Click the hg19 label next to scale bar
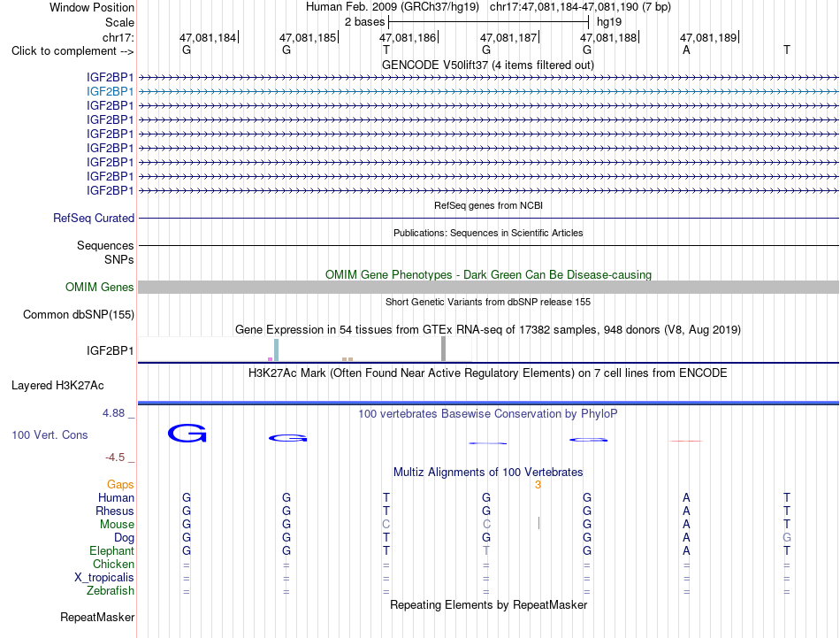This screenshot has width=840, height=638. [609, 22]
